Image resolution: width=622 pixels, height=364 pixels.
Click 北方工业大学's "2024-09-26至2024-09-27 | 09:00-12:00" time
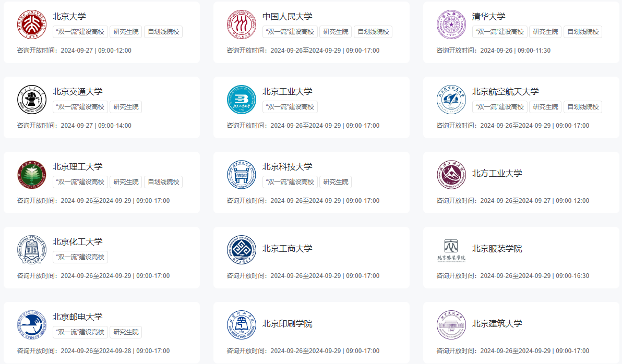[535, 201]
